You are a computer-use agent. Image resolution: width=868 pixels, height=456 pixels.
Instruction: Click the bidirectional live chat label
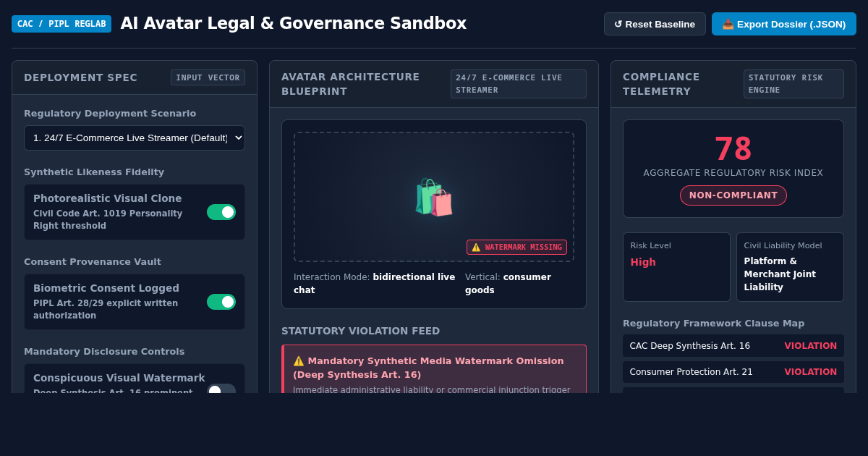[x=375, y=283]
